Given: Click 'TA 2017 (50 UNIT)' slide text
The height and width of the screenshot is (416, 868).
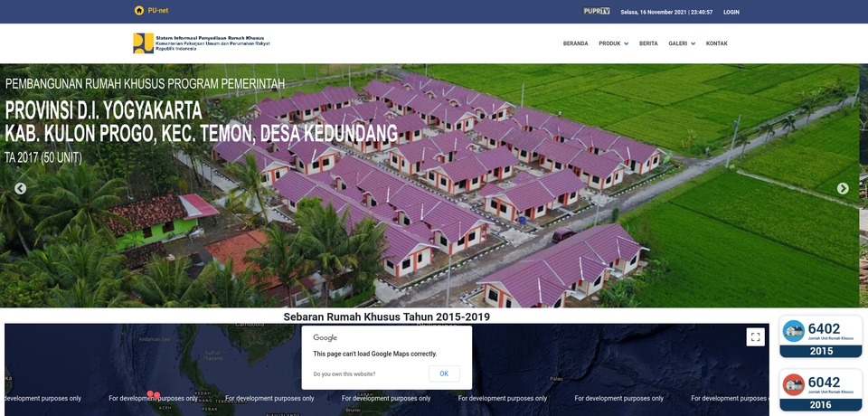Looking at the screenshot, I should 43,158.
